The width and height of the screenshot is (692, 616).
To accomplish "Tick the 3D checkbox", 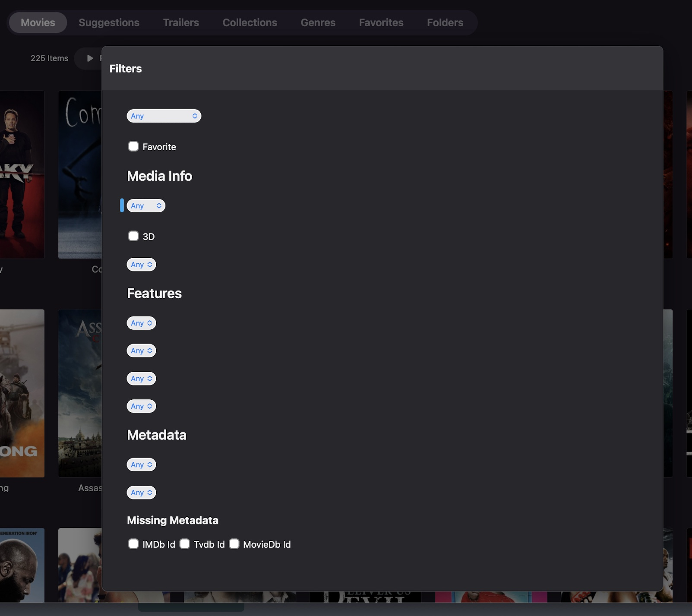I will point(133,236).
